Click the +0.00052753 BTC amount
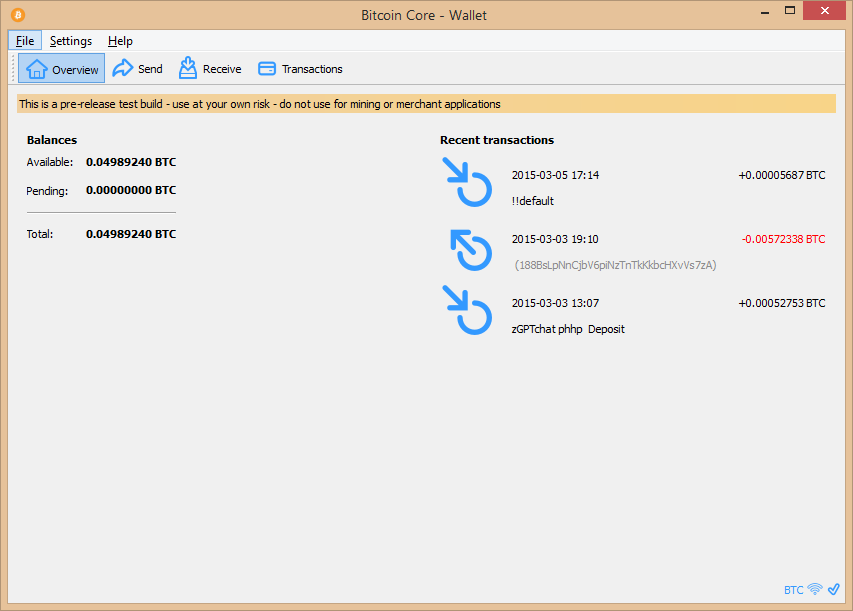The height and width of the screenshot is (611, 853). [x=782, y=303]
